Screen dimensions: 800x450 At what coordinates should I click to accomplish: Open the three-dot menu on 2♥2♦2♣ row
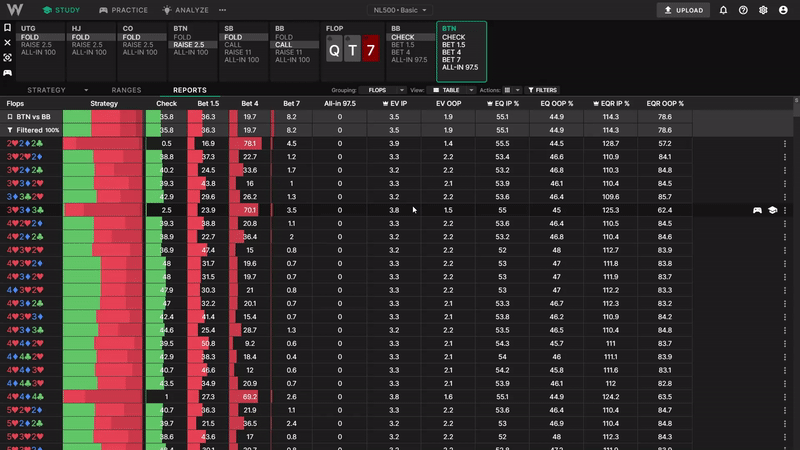[785, 144]
